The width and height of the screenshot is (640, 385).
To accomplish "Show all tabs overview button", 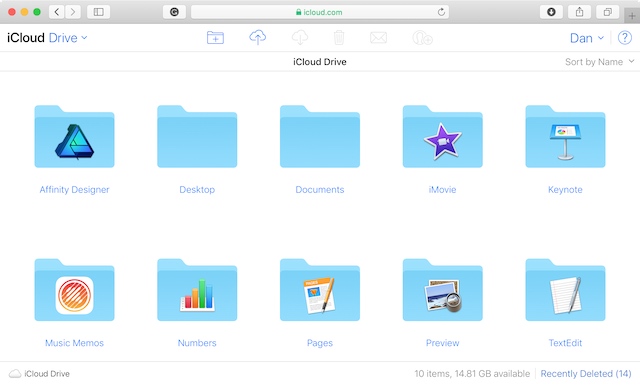I will click(608, 12).
